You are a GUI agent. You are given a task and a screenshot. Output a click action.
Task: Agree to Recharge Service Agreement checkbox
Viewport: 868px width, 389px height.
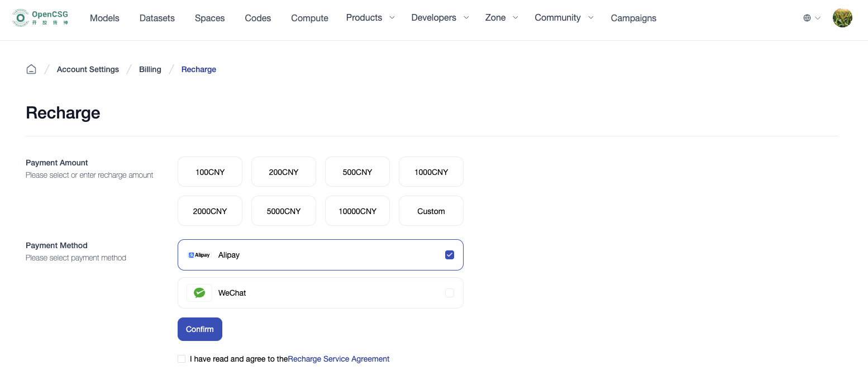(182, 359)
